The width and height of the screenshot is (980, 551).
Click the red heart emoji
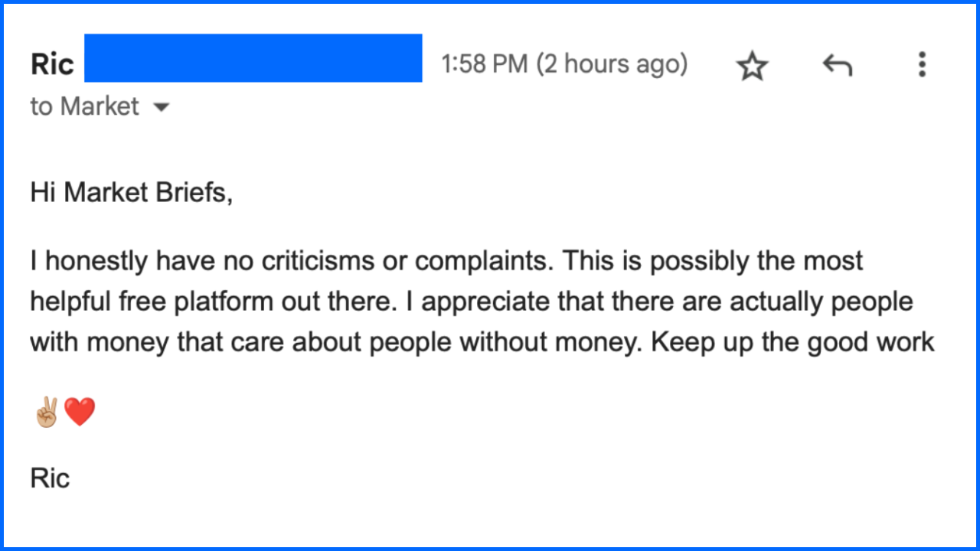(x=80, y=412)
